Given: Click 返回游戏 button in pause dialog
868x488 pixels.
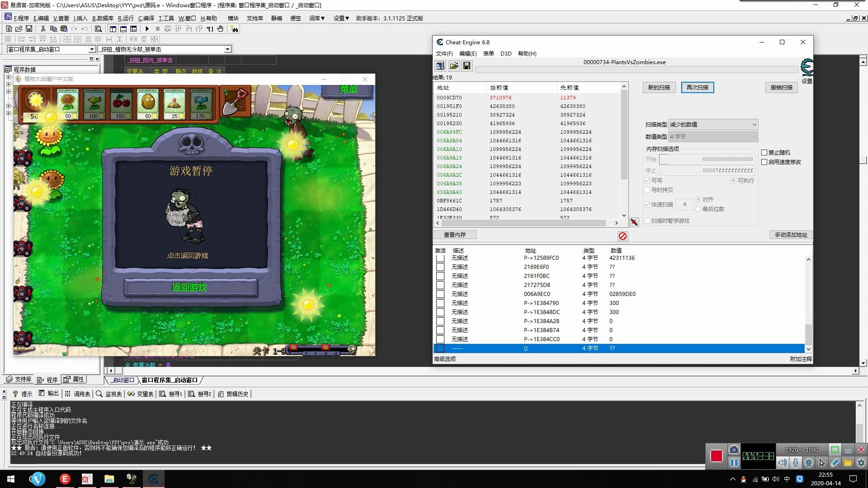Looking at the screenshot, I should tap(190, 287).
